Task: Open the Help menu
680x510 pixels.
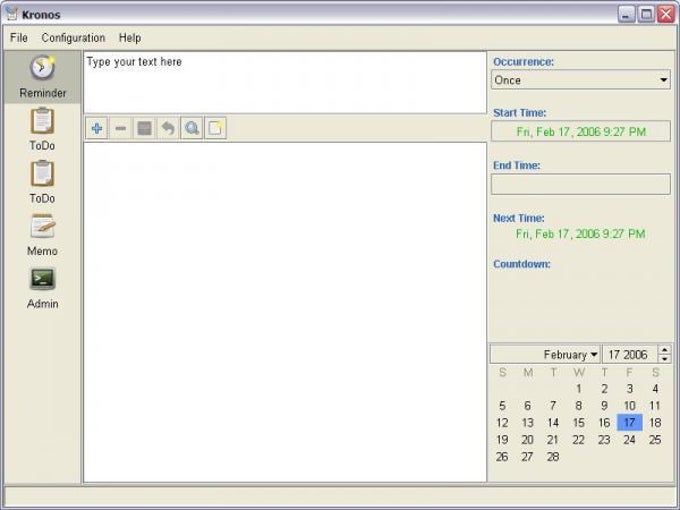Action: click(x=130, y=38)
